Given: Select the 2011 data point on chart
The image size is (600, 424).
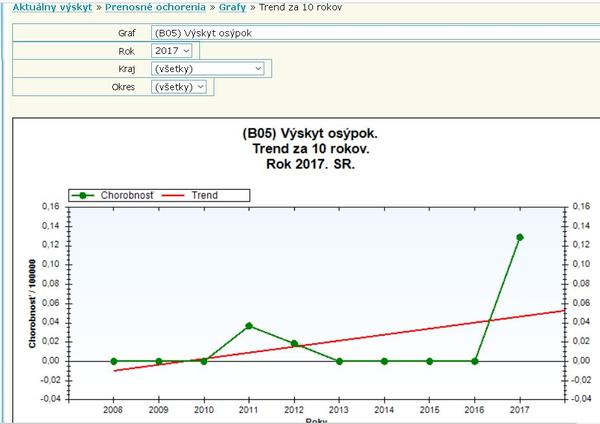Looking at the screenshot, I should [x=249, y=326].
